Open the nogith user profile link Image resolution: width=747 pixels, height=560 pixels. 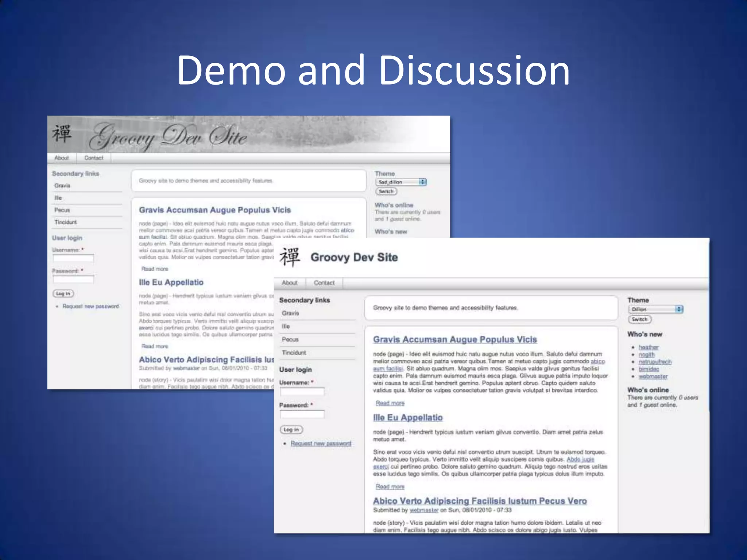click(x=647, y=355)
